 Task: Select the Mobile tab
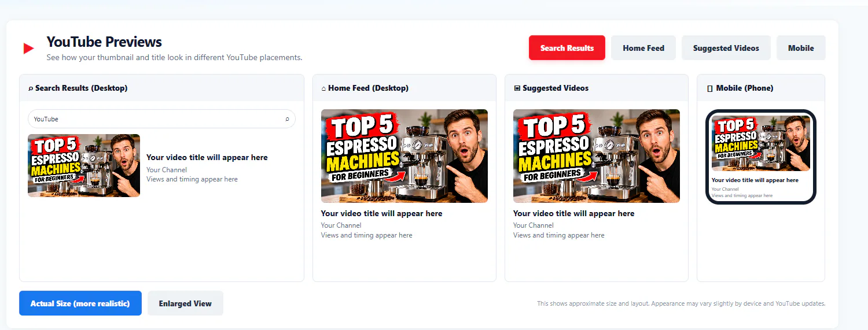801,48
